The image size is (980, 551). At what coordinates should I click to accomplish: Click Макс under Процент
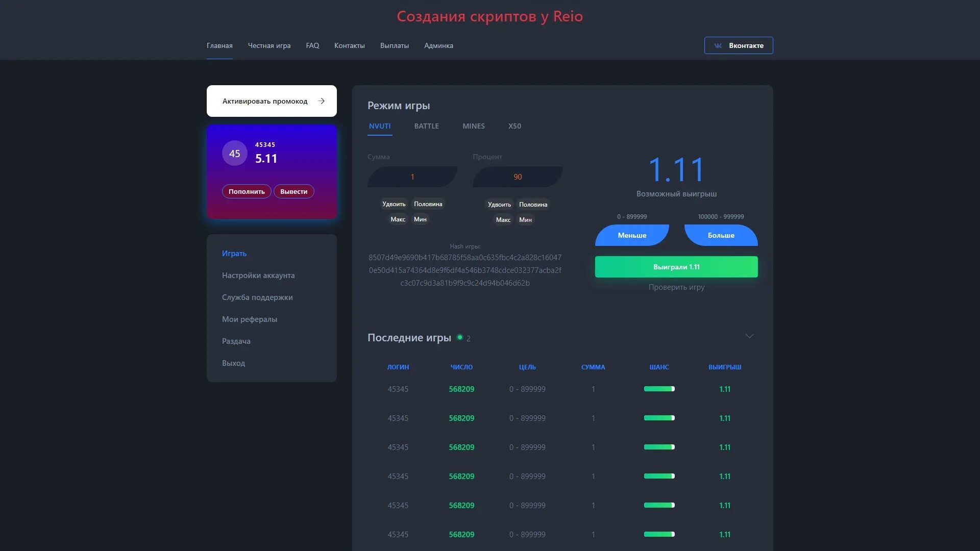point(503,220)
